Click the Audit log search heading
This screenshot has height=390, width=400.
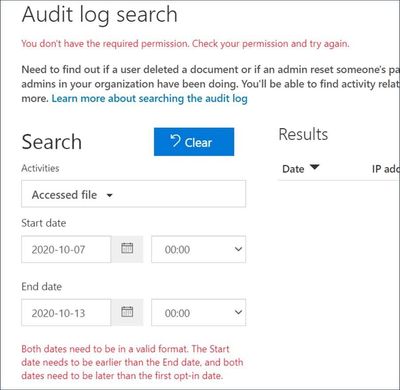[x=99, y=15]
